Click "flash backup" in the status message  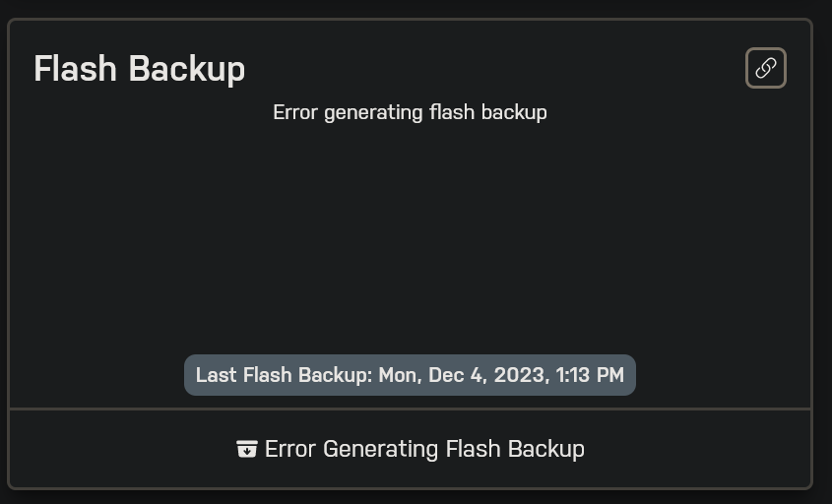pyautogui.click(x=488, y=112)
